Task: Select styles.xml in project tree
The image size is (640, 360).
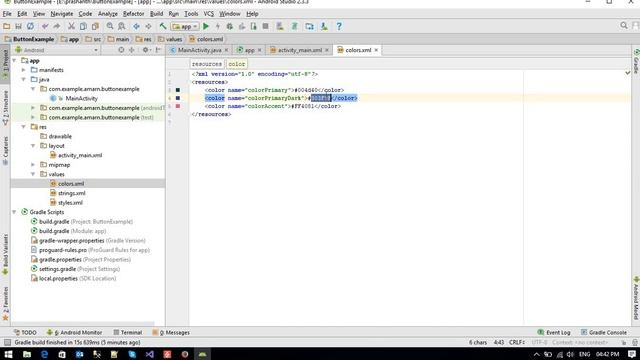Action: tap(70, 202)
